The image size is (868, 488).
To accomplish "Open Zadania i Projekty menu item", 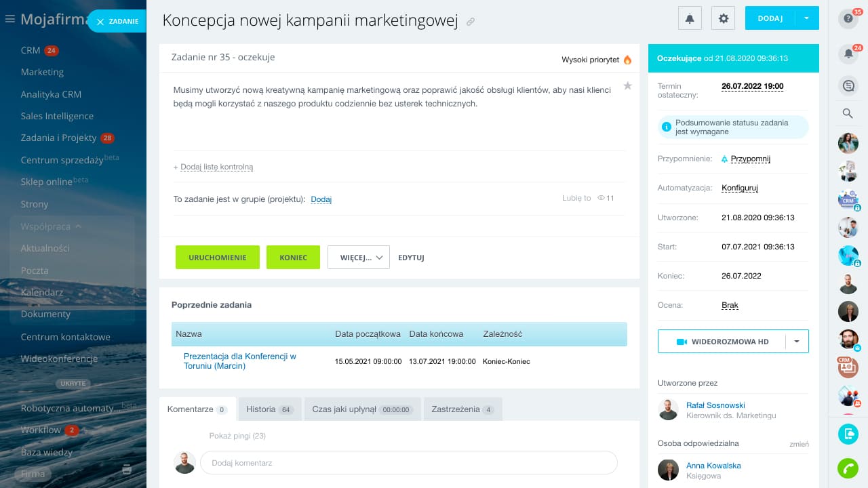I will tap(59, 138).
